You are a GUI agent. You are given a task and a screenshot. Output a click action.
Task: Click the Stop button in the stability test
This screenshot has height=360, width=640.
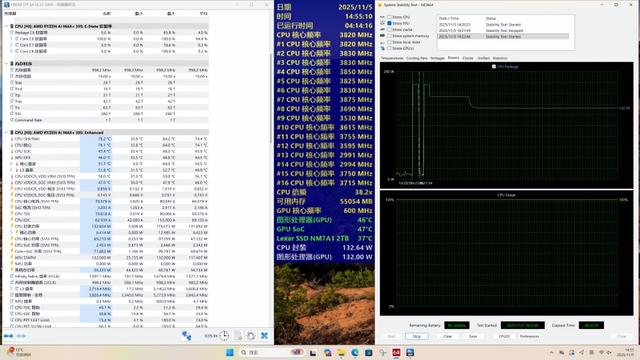417,336
